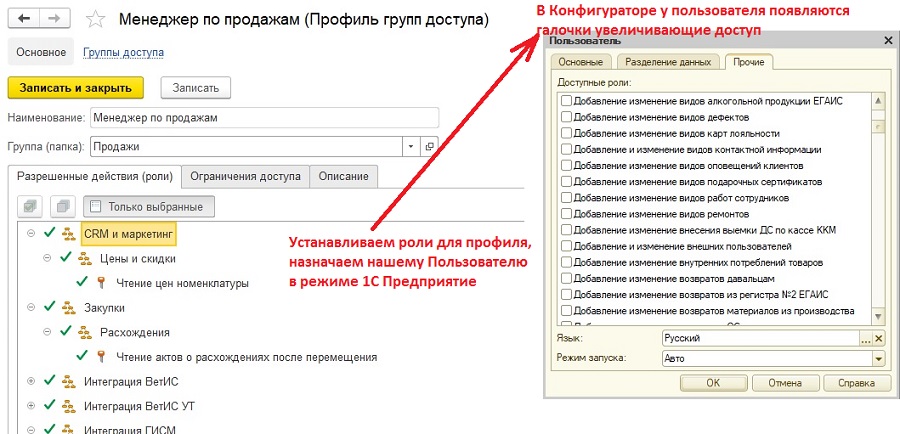Collapse the CRM и маркетинг tree node

pos(31,234)
